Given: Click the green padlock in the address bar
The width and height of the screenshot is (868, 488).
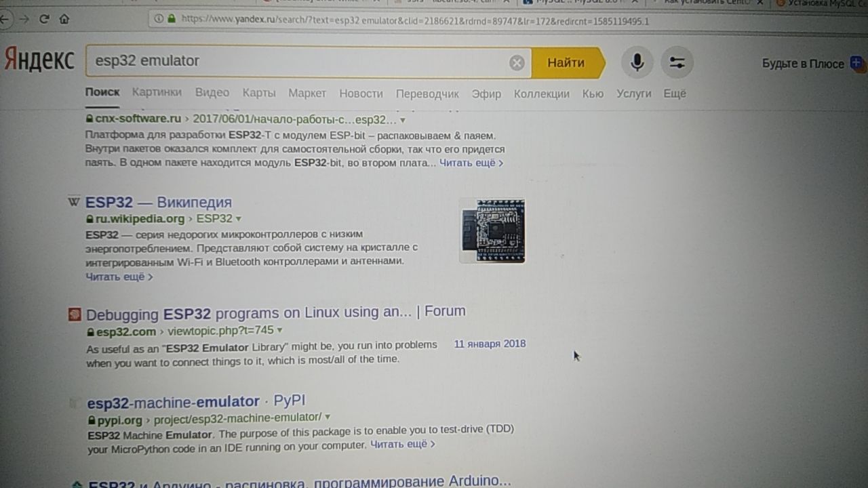Looking at the screenshot, I should pyautogui.click(x=171, y=19).
